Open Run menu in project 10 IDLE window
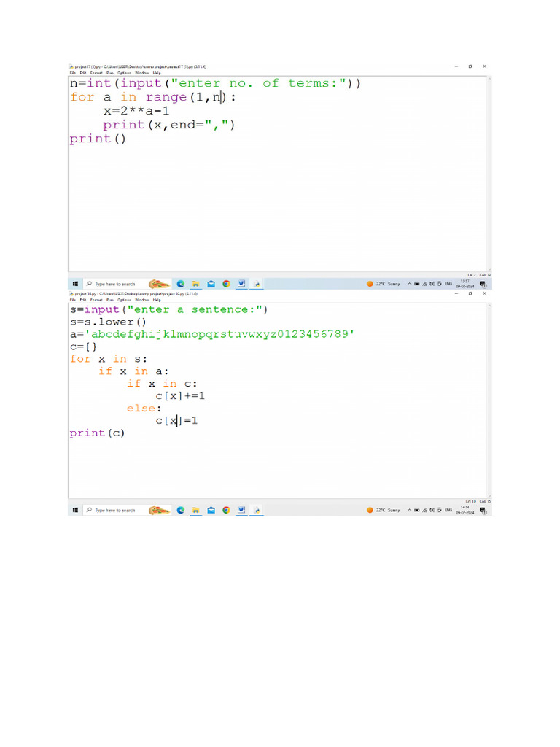Viewport: 560px width, 747px height. coord(109,300)
